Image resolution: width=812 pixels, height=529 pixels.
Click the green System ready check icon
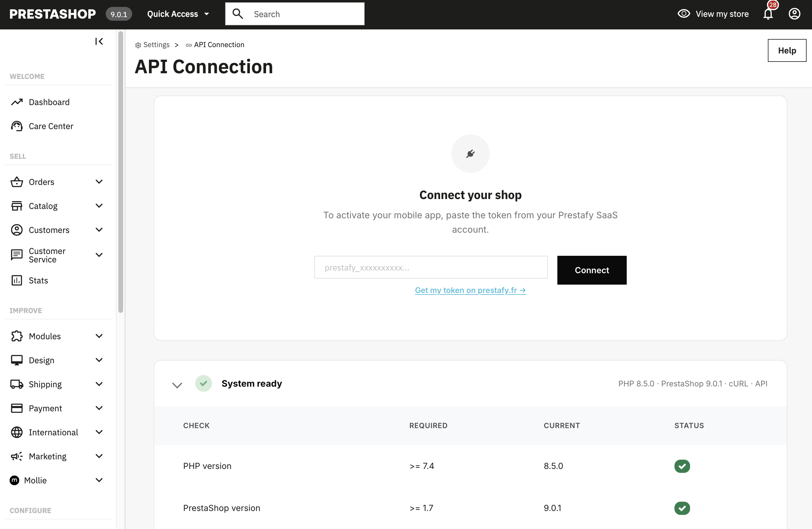click(203, 383)
